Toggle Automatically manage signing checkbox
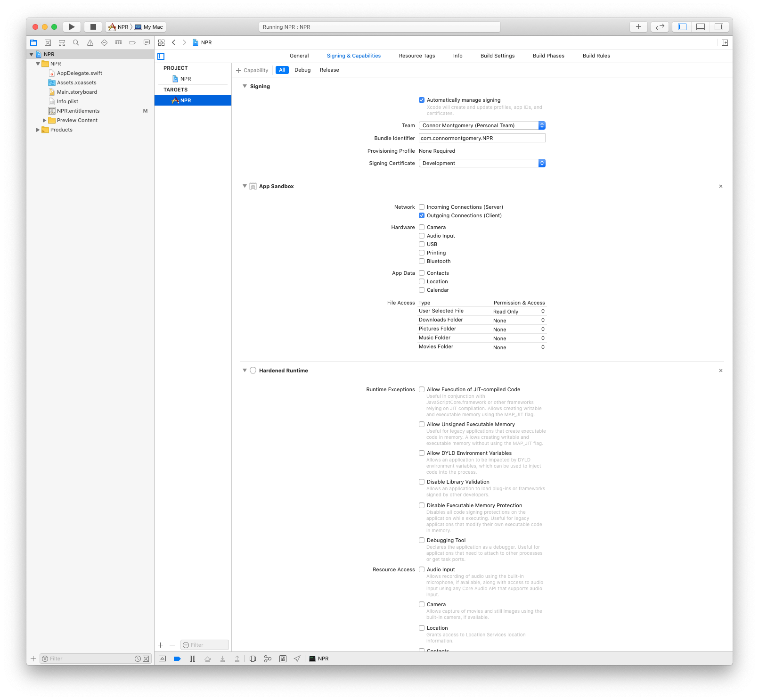This screenshot has height=700, width=759. pyautogui.click(x=422, y=100)
